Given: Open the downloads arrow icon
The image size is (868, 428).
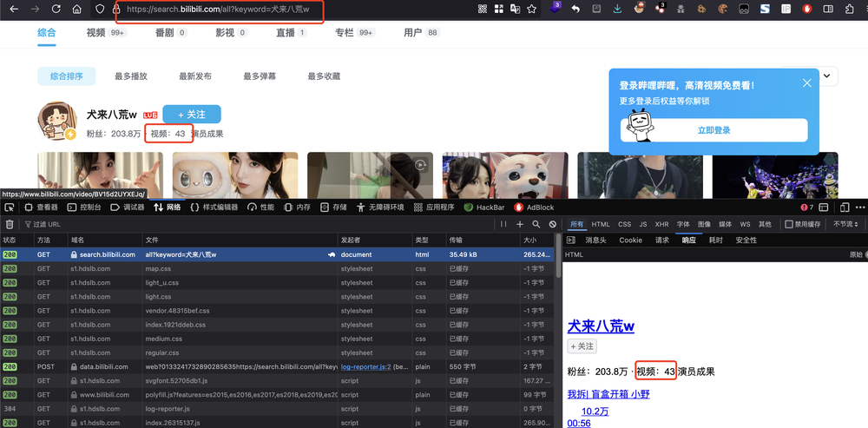Looking at the screenshot, I should click(x=618, y=9).
